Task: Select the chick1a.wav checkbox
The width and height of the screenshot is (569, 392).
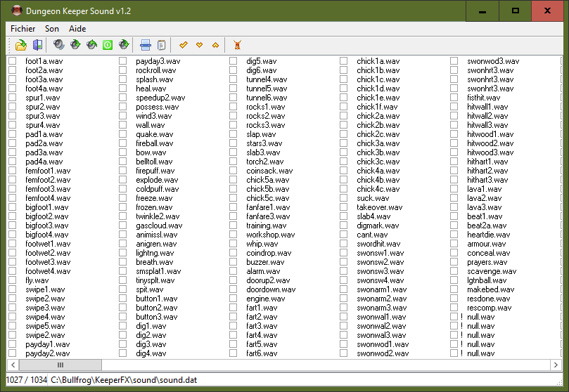Action: pyautogui.click(x=343, y=61)
